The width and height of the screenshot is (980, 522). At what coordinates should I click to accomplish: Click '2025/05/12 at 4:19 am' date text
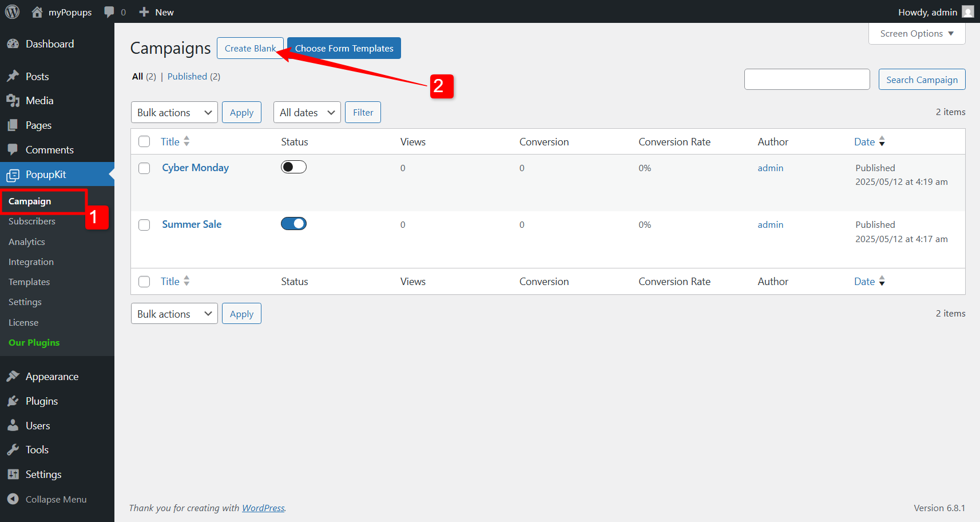[x=902, y=182]
